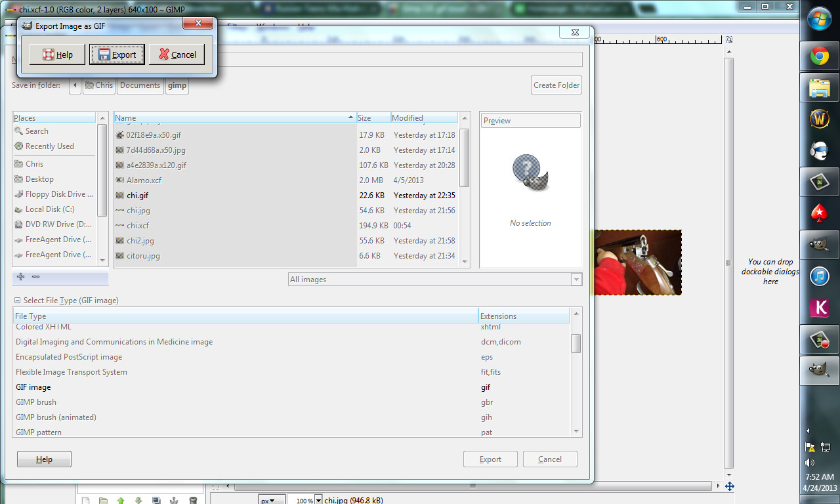The height and width of the screenshot is (504, 840).
Task: Click the remove bookmark minus icon
Action: tap(35, 277)
